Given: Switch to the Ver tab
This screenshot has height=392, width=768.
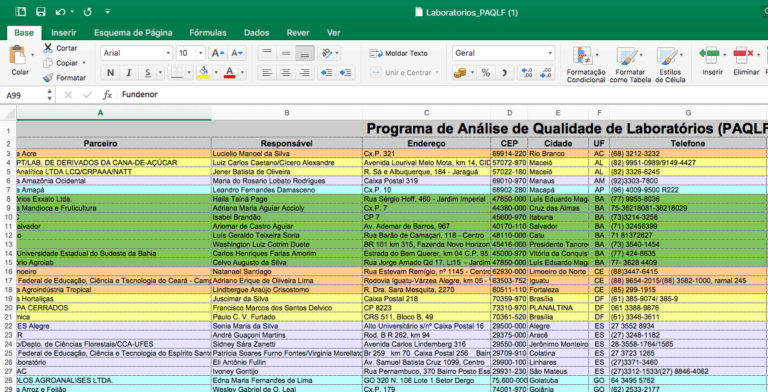Looking at the screenshot, I should [334, 33].
